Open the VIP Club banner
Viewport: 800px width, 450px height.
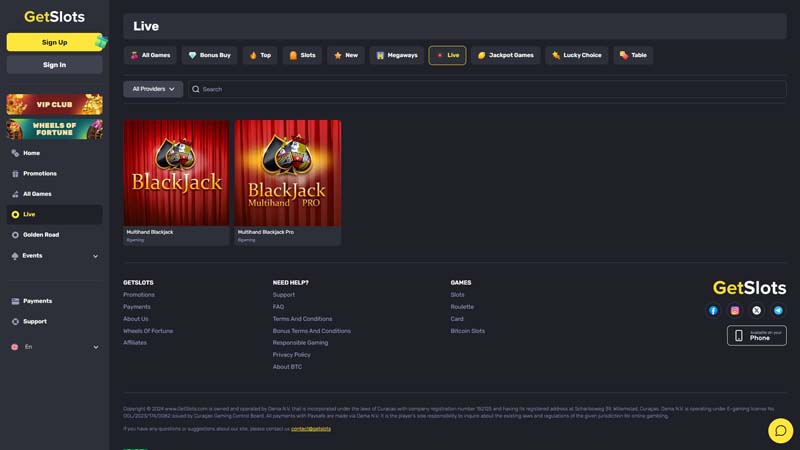pos(55,104)
